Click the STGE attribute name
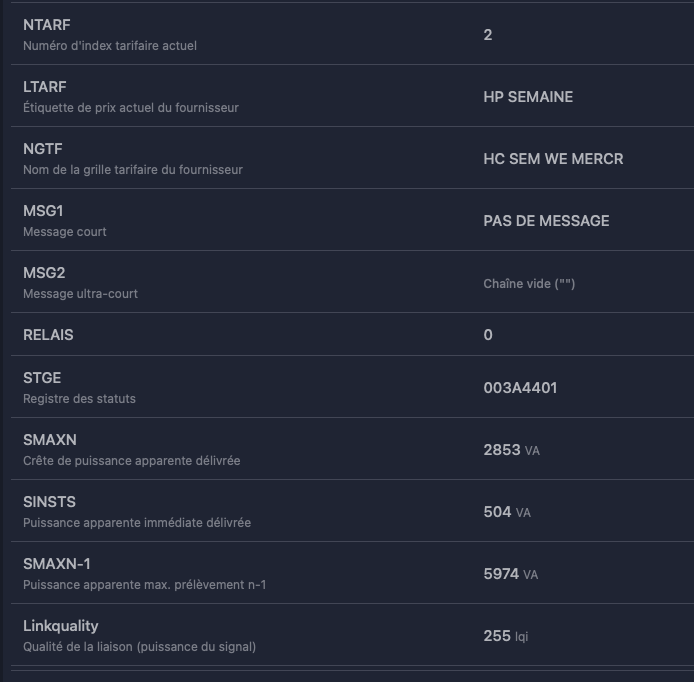Screen dimensions: 694x682 click(42, 378)
